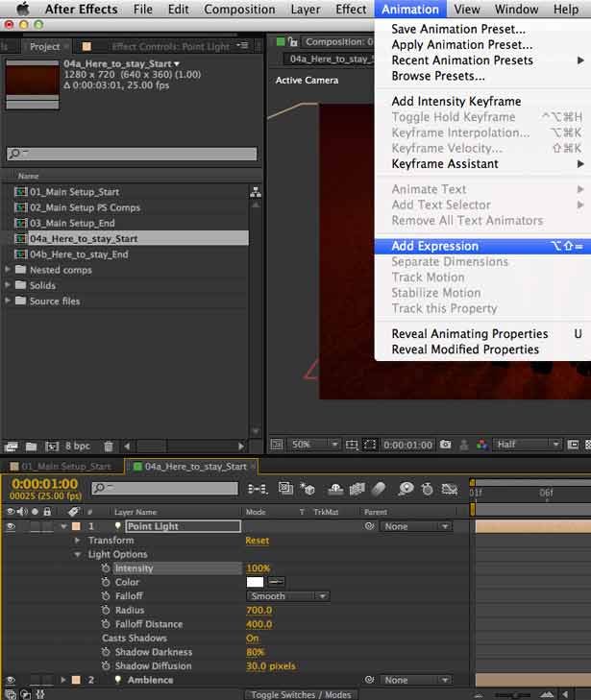Screen dimensions: 591x700
Task: Enable Motion Blur icon in timeline
Action: click(x=379, y=490)
